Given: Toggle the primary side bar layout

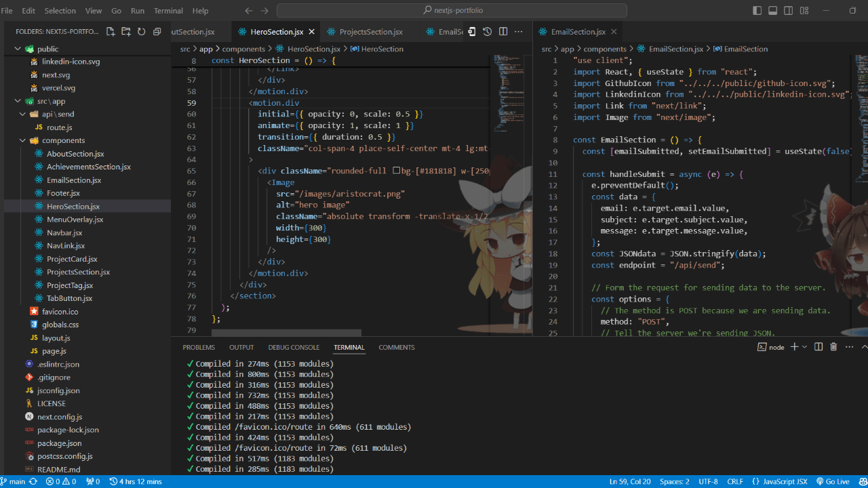Looking at the screenshot, I should (x=757, y=11).
